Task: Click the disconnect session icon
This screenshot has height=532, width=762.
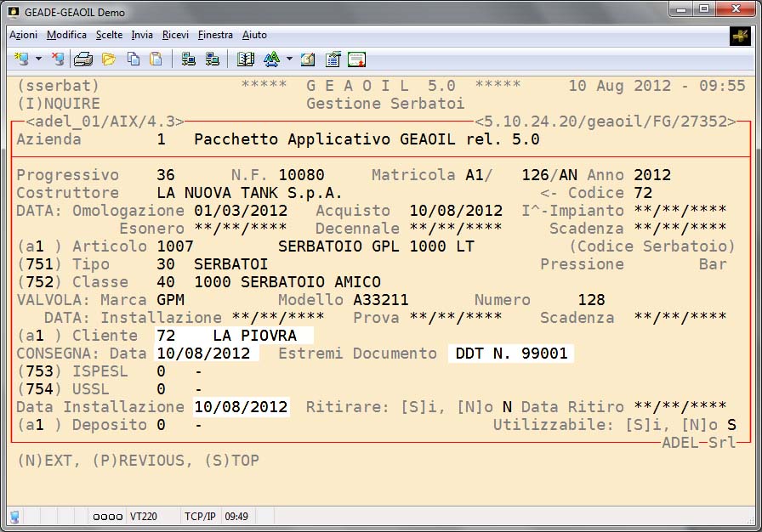Action: (x=57, y=59)
